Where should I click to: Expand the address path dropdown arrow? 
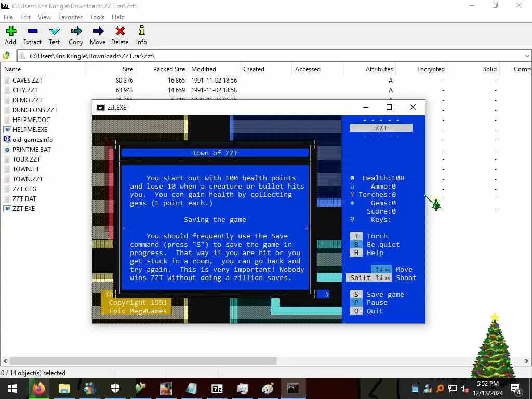coord(527,56)
